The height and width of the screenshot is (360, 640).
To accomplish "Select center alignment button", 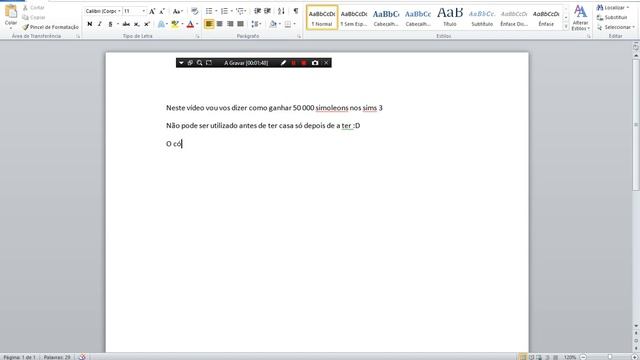I will click(x=220, y=24).
